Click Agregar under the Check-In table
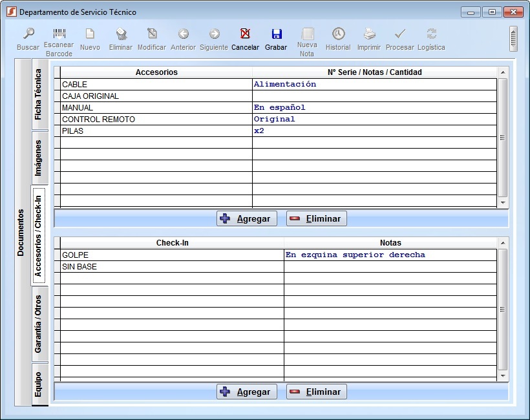The image size is (530, 420). coord(247,392)
